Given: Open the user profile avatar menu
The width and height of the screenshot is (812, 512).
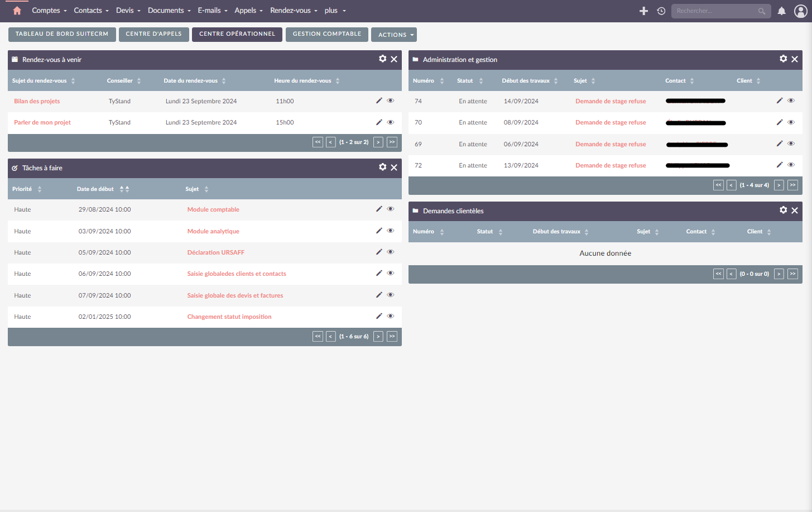Looking at the screenshot, I should [800, 11].
